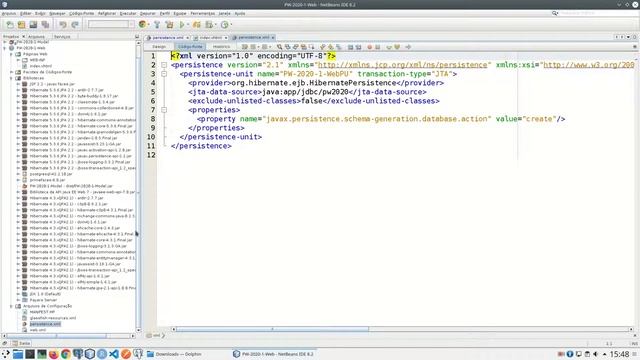Click the application launcher icon in taskbar
This screenshot has height=360, width=640.
click(x=6, y=354)
